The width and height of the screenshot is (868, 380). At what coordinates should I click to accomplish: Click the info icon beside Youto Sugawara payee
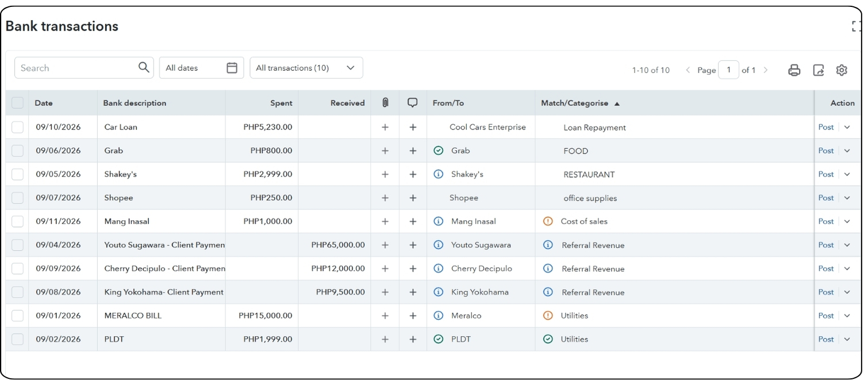click(x=439, y=245)
